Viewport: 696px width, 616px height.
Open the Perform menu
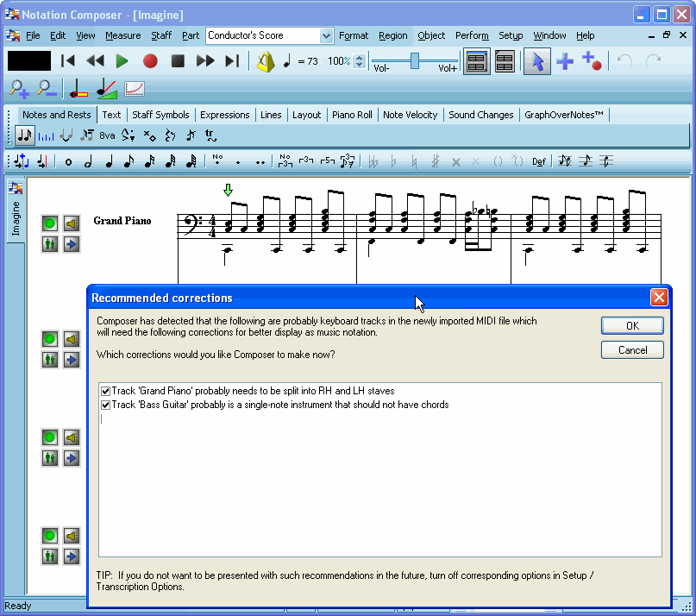[x=472, y=35]
